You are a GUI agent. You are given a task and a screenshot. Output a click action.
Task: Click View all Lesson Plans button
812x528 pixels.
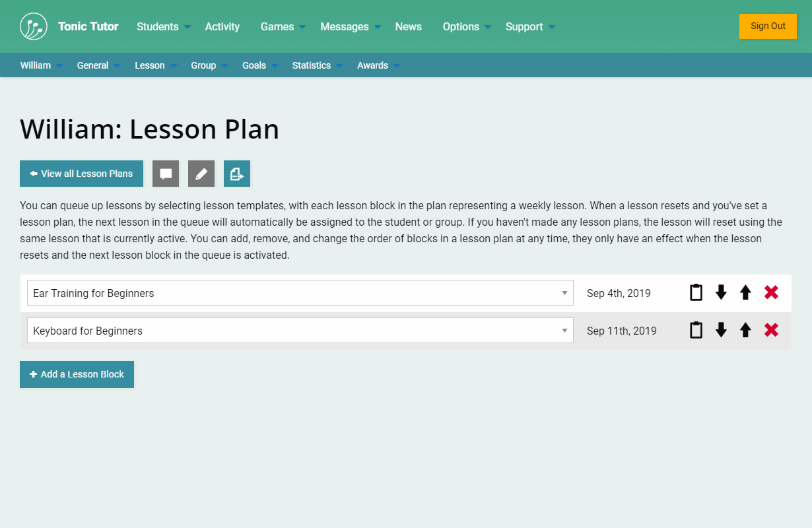click(81, 174)
